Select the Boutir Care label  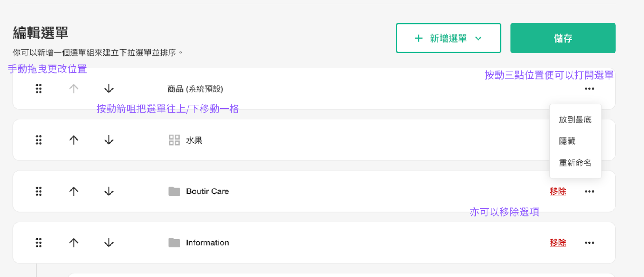coord(207,191)
